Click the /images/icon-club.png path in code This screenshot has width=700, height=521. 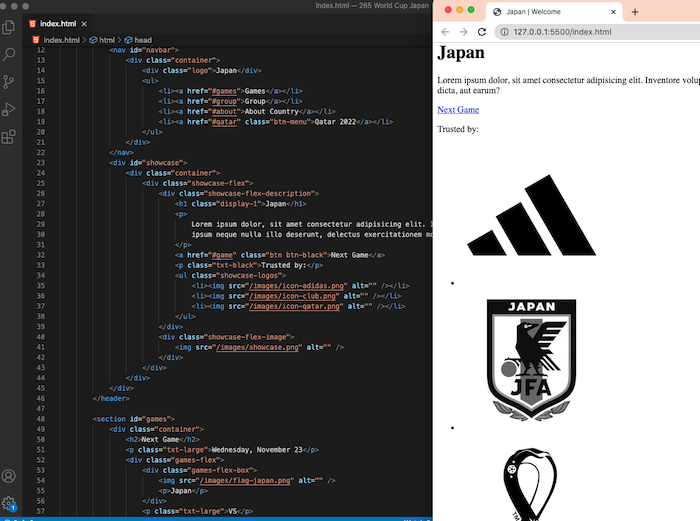click(x=292, y=296)
